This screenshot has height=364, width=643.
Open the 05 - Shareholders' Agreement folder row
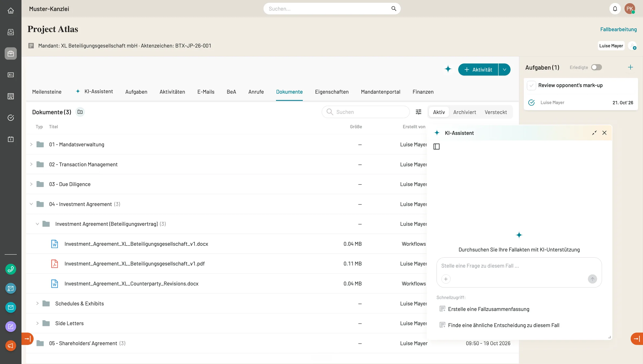(272, 343)
